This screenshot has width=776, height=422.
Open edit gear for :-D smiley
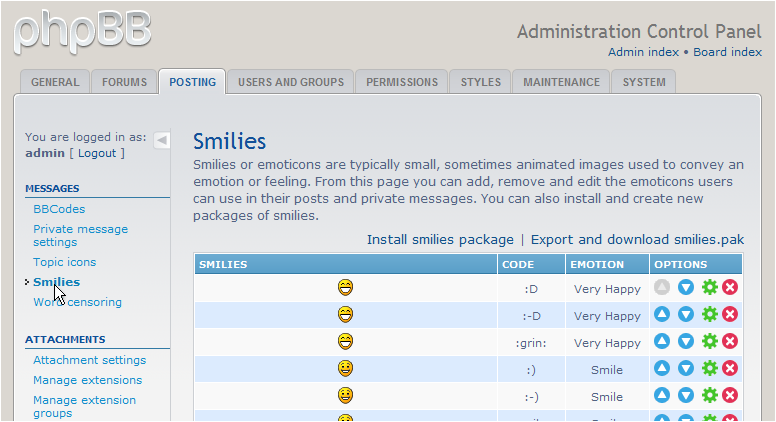710,315
